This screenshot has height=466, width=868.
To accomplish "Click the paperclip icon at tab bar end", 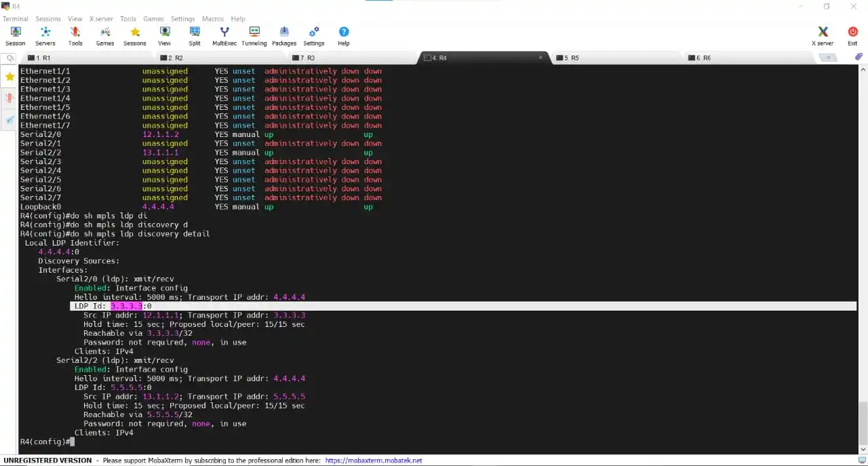I will 858,58.
